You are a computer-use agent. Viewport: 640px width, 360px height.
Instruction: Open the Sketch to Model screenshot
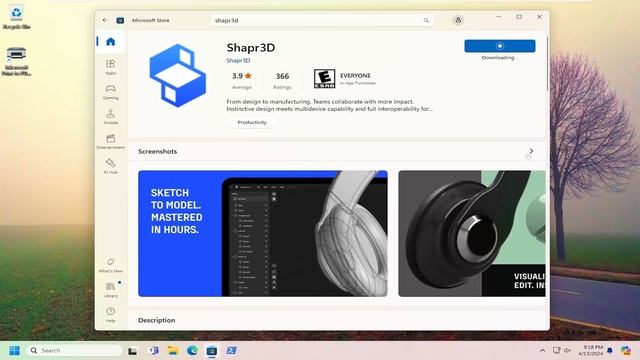tap(263, 233)
